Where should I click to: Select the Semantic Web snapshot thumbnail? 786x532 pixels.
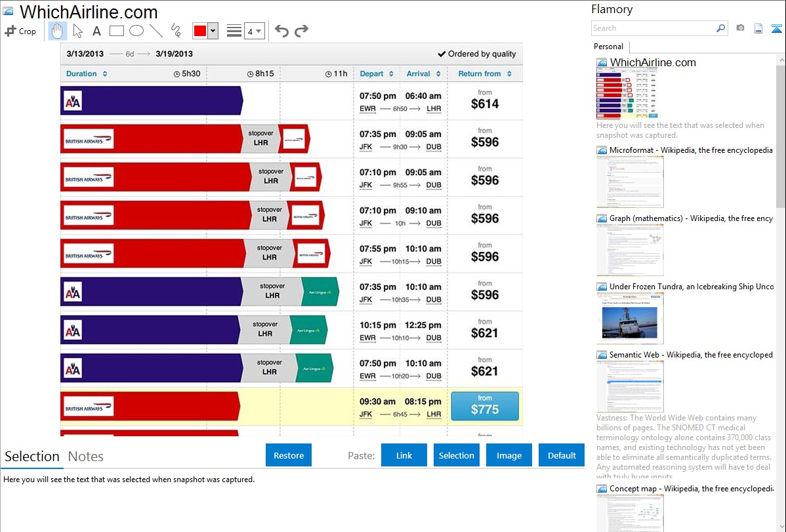[630, 386]
